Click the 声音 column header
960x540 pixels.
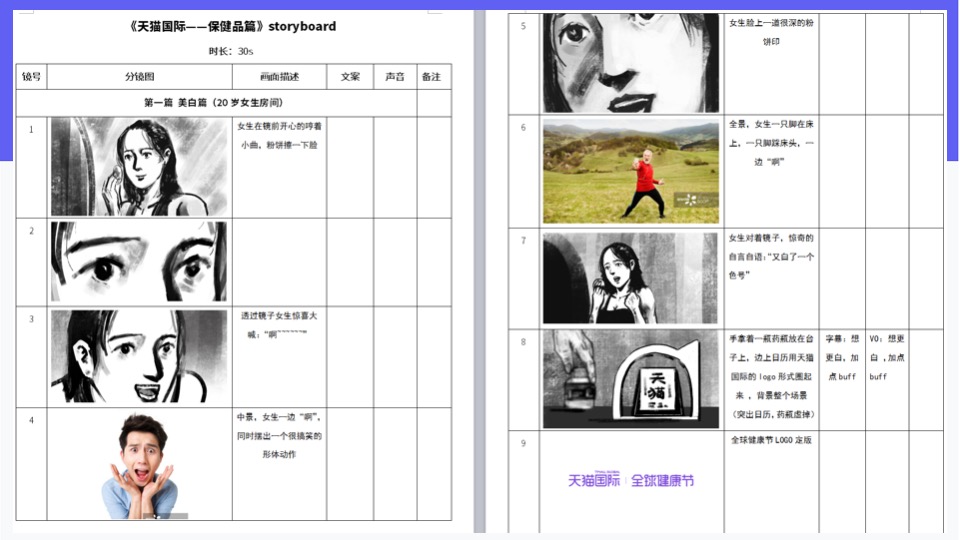395,77
